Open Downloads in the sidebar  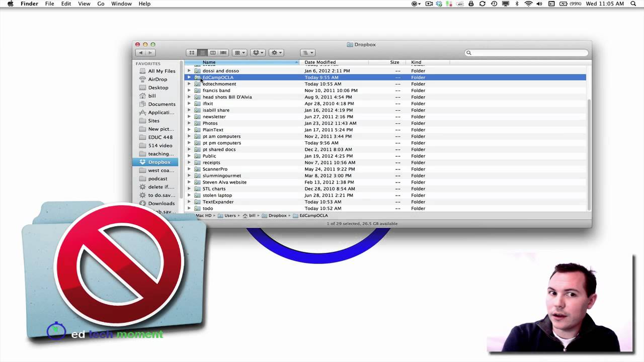click(x=157, y=203)
